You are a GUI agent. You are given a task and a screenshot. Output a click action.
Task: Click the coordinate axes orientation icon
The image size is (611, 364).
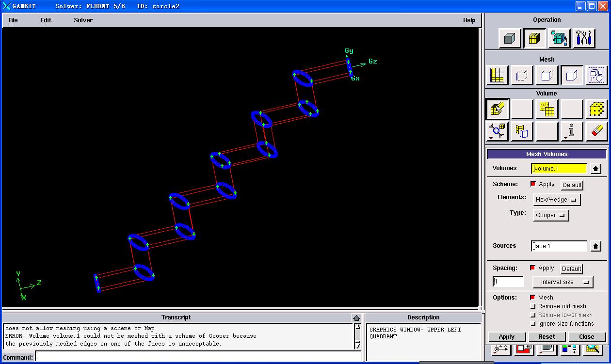501,349
